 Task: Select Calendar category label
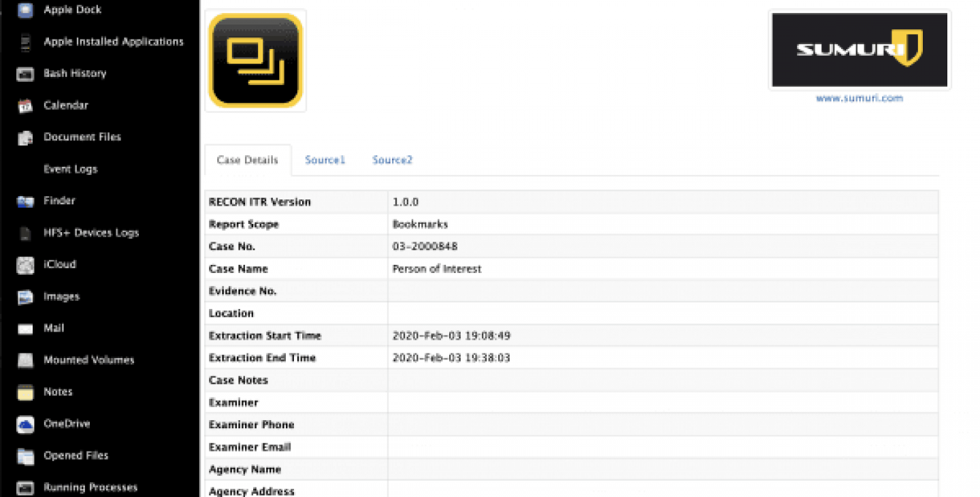click(66, 106)
